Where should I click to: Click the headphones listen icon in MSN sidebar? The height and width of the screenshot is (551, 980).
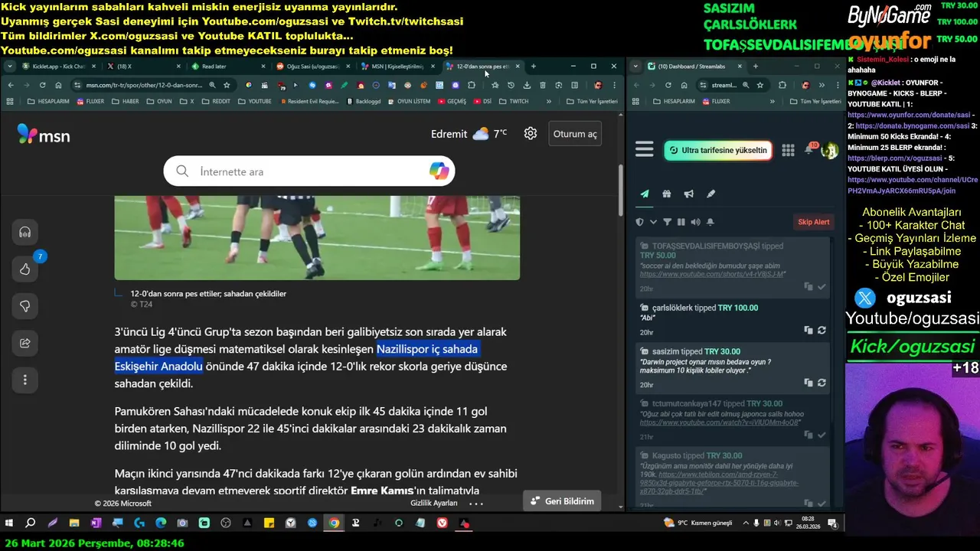coord(25,233)
